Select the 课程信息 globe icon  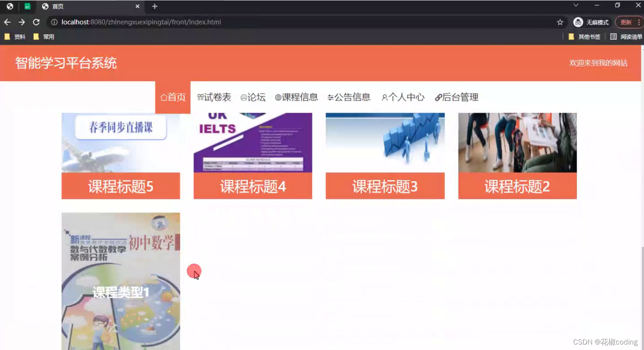tap(278, 97)
